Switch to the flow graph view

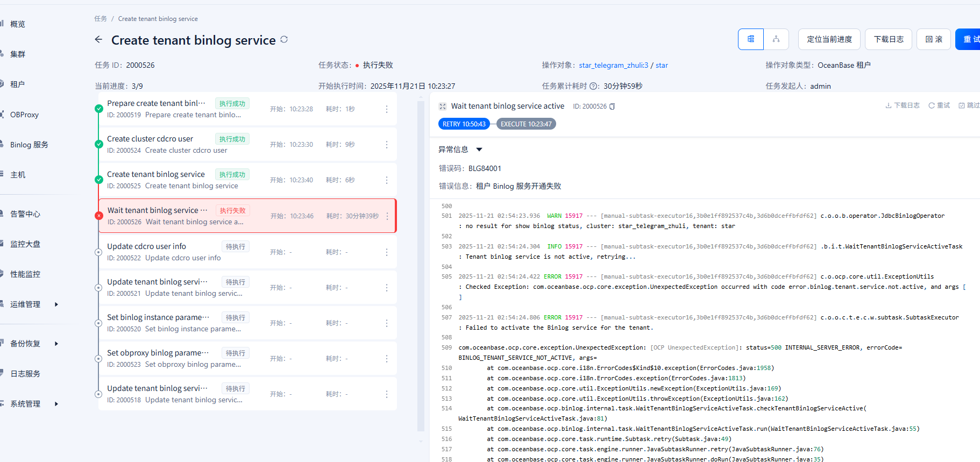(x=776, y=39)
